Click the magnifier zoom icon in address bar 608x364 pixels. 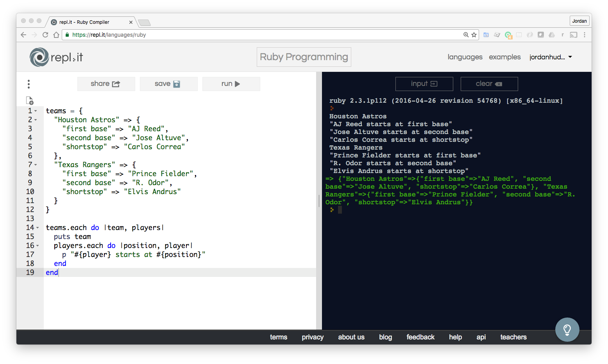tap(465, 34)
